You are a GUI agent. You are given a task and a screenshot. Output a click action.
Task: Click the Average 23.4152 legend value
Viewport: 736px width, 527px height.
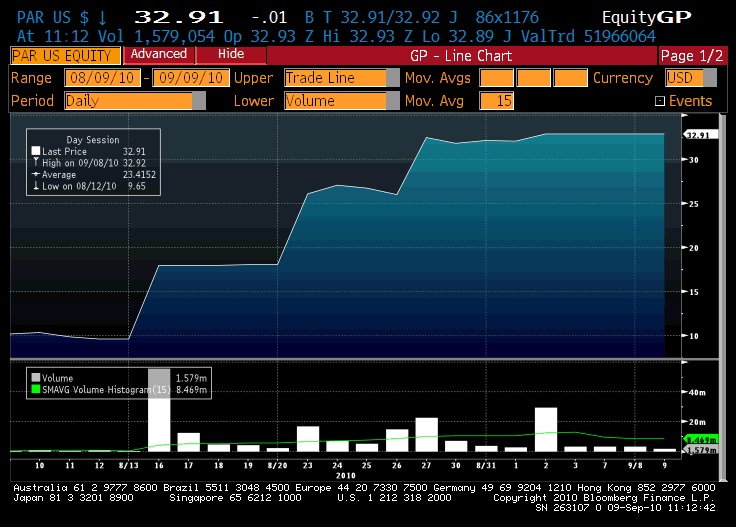point(139,174)
